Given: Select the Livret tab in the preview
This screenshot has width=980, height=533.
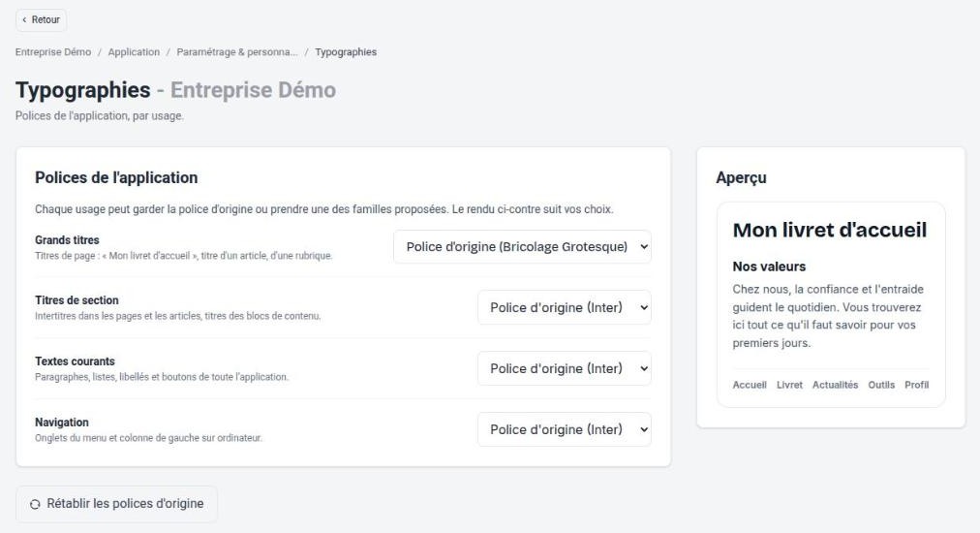Looking at the screenshot, I should (x=789, y=385).
